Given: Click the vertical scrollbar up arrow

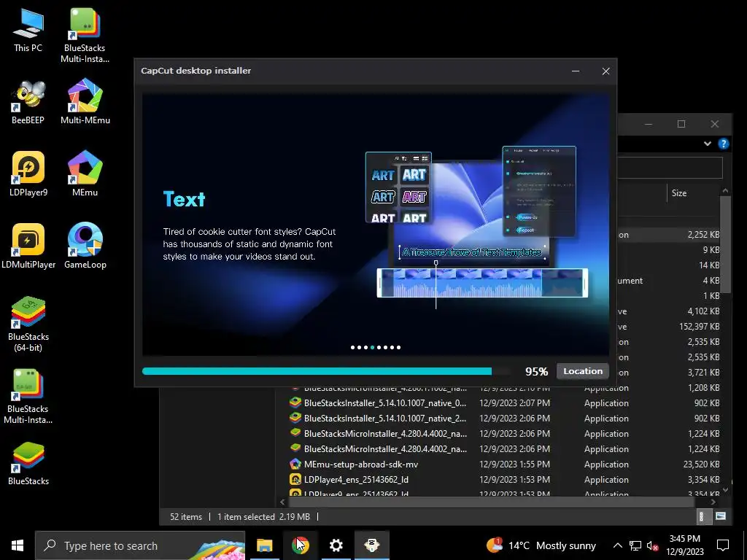Looking at the screenshot, I should [x=725, y=190].
